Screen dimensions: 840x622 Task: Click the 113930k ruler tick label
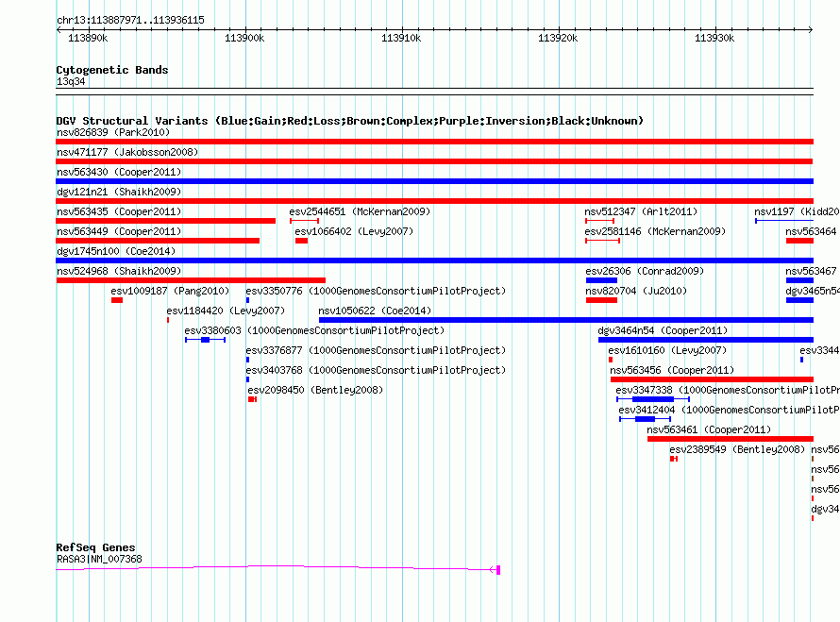[x=714, y=38]
